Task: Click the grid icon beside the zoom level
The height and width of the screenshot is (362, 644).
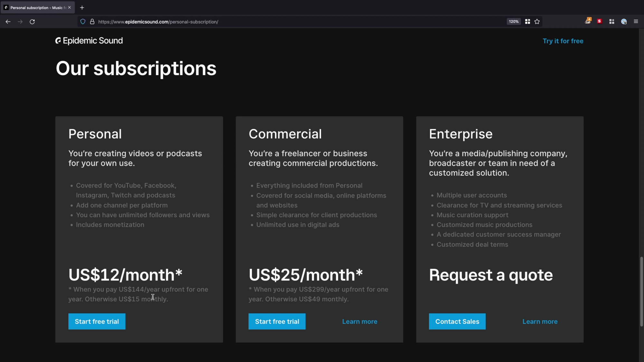Action: click(527, 22)
